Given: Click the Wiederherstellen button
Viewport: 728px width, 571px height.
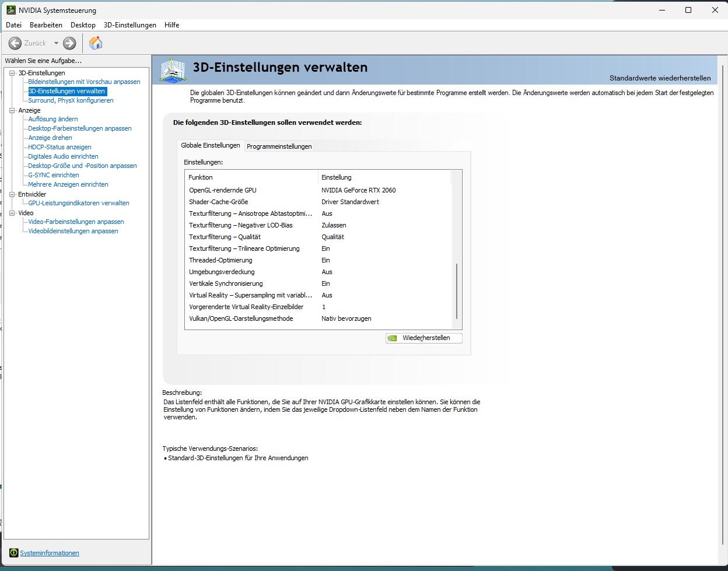Looking at the screenshot, I should [424, 338].
